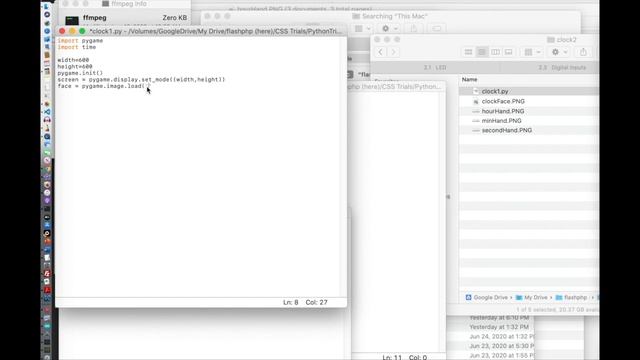Switch clock2 Finder window to list view
This screenshot has height=360, width=640.
pos(482,52)
